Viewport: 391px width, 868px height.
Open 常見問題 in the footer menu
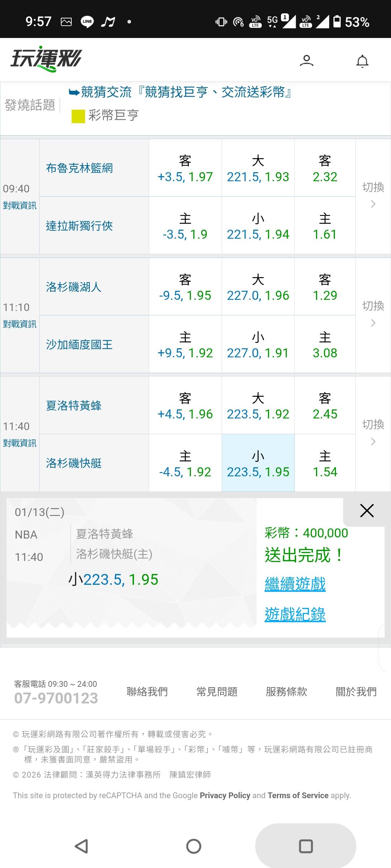pos(217,692)
